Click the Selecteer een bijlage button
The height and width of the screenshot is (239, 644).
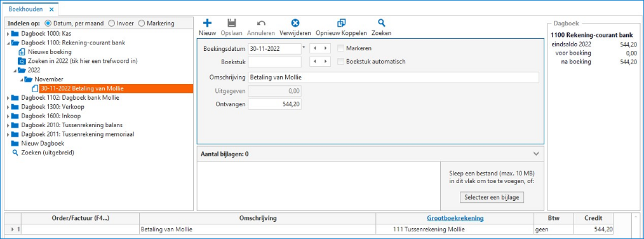pyautogui.click(x=492, y=198)
